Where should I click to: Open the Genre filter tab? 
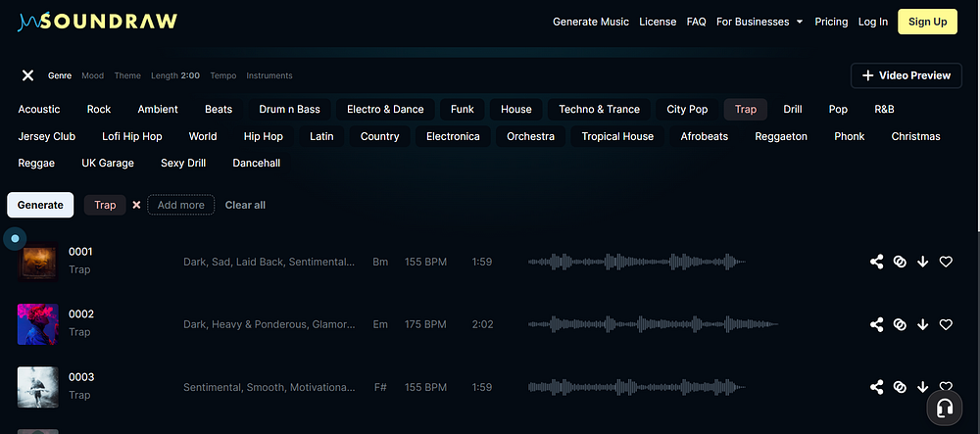coord(60,75)
